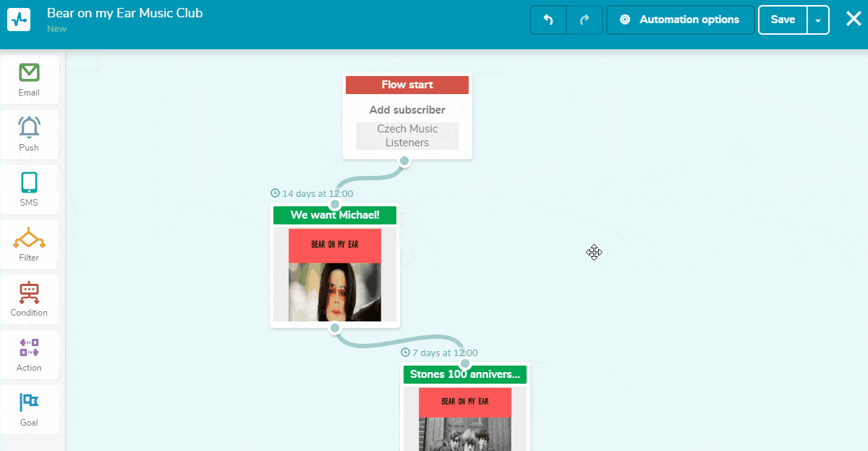Image resolution: width=868 pixels, height=451 pixels.
Task: Click the Stones email thumbnail image
Action: pyautogui.click(x=465, y=419)
